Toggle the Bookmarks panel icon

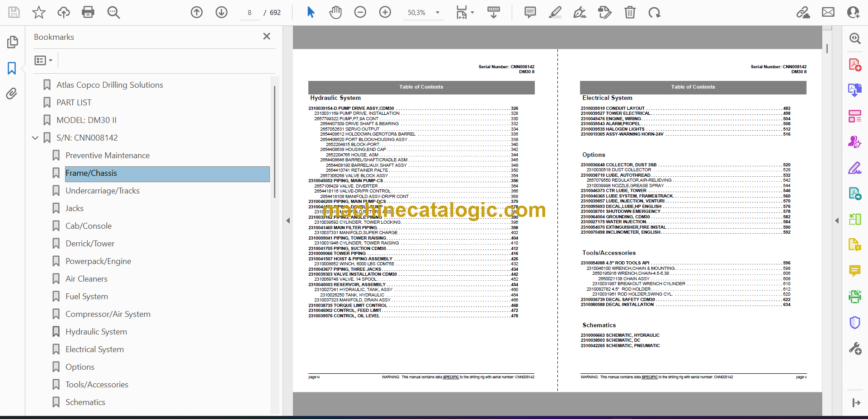click(x=12, y=68)
